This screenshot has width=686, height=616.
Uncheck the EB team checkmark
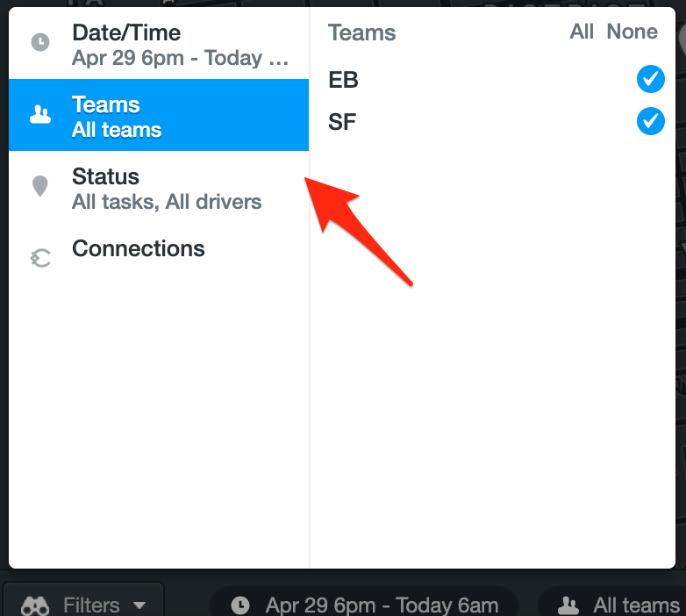click(x=651, y=79)
